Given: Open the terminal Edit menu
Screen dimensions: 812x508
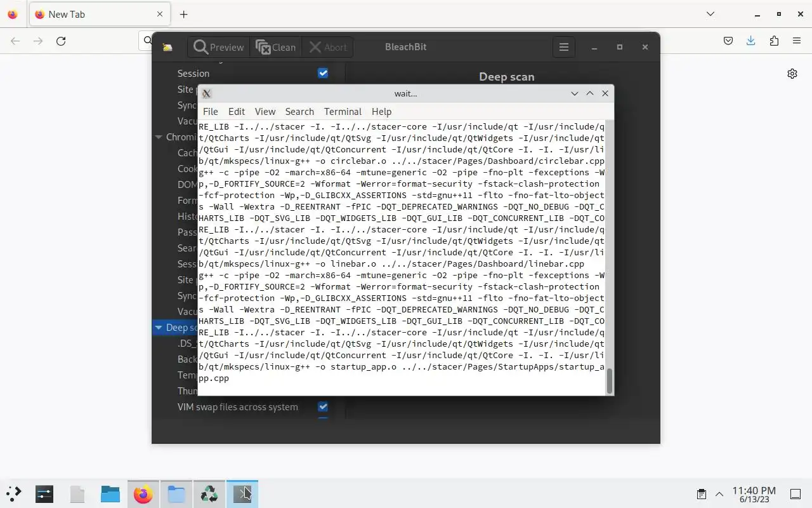Looking at the screenshot, I should point(237,111).
